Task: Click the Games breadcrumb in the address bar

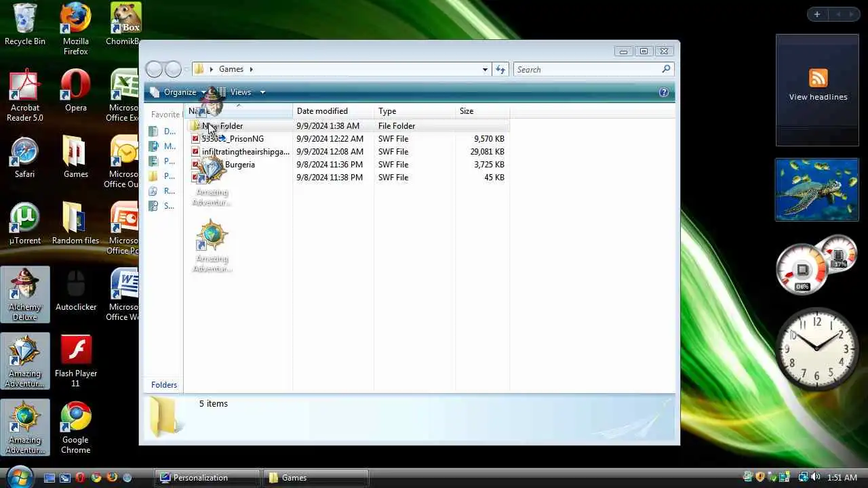Action: coord(231,69)
